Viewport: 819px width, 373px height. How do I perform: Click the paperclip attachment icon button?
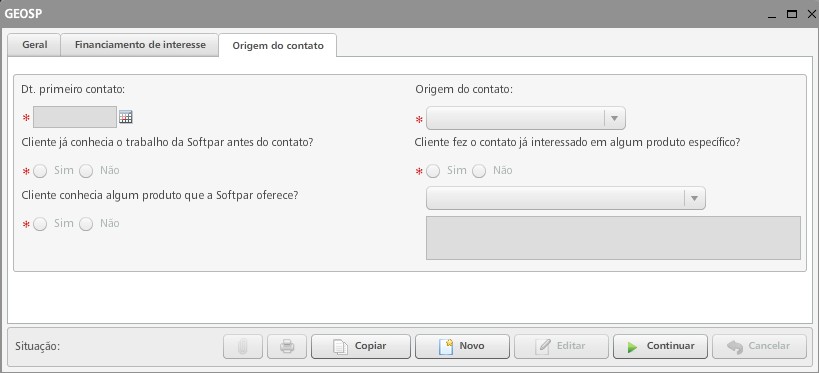(243, 346)
